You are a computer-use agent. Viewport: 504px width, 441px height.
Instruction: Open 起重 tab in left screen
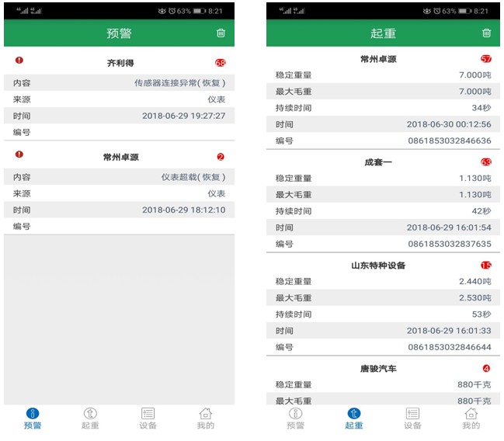(90, 418)
